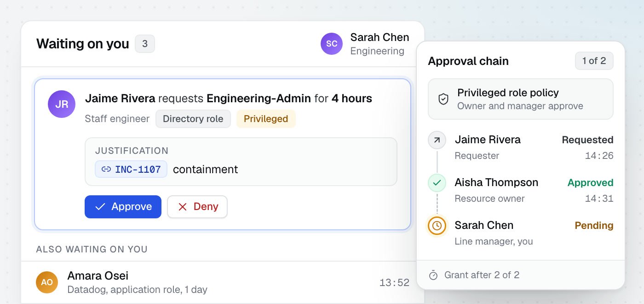
Task: Click the AO avatar for Amara Osei
Action: pyautogui.click(x=47, y=282)
